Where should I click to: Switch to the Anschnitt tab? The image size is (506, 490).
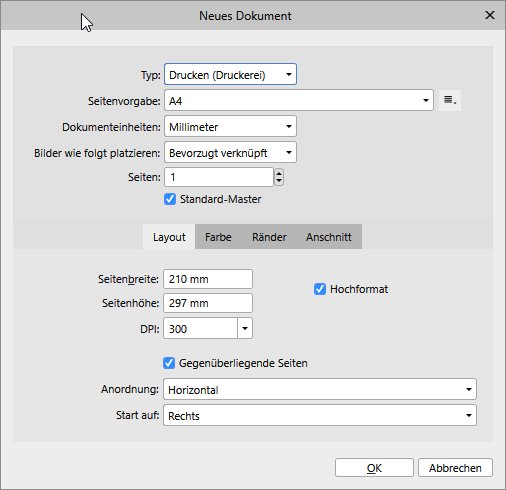[x=329, y=237]
